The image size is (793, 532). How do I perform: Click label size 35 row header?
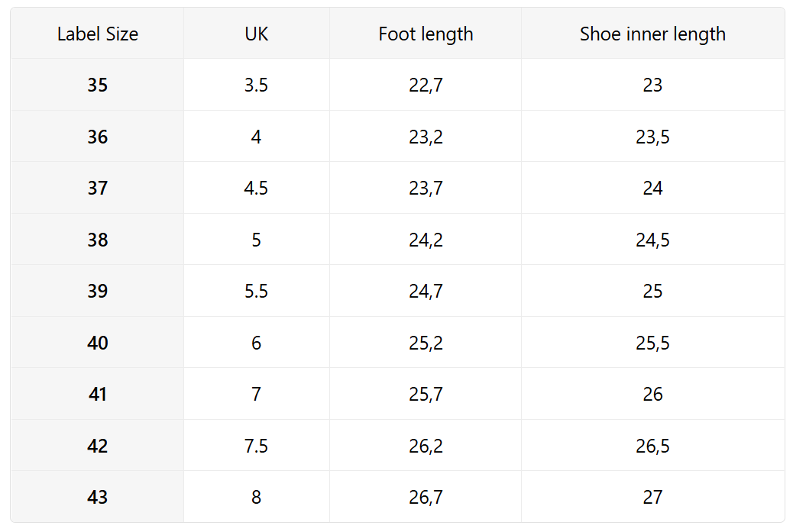(x=98, y=85)
